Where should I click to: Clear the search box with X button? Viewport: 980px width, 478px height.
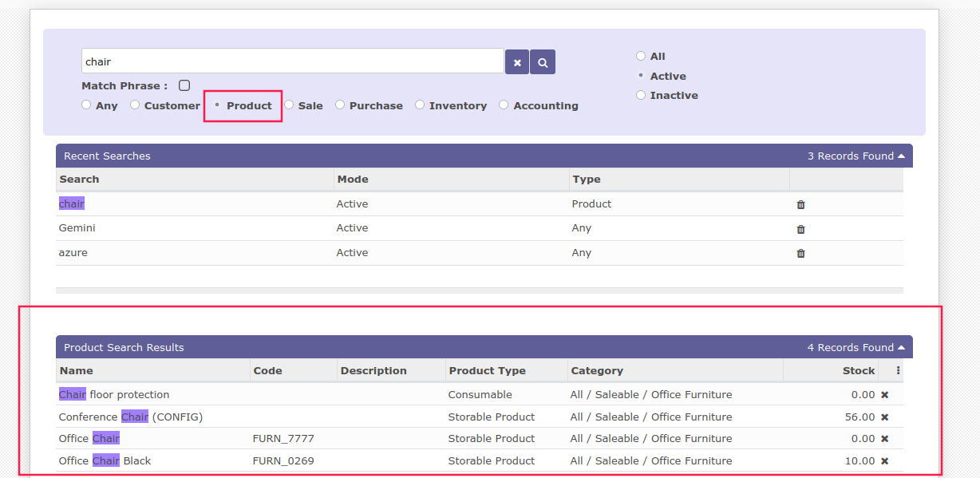tap(517, 62)
